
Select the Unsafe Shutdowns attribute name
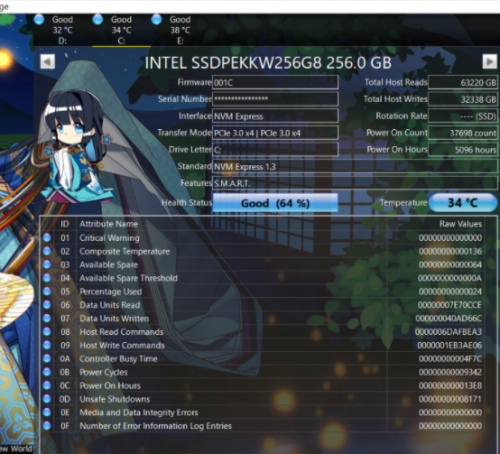(115, 399)
